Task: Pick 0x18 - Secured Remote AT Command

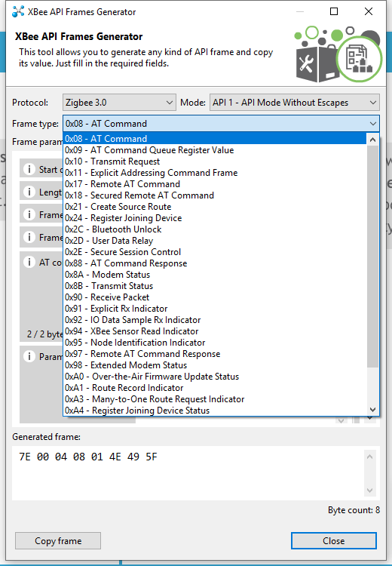Action: click(215, 195)
